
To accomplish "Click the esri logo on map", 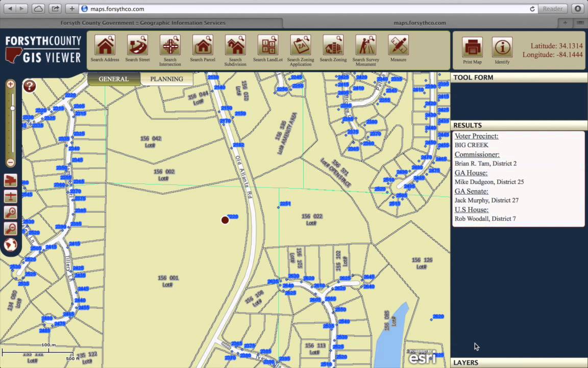I will click(x=422, y=356).
